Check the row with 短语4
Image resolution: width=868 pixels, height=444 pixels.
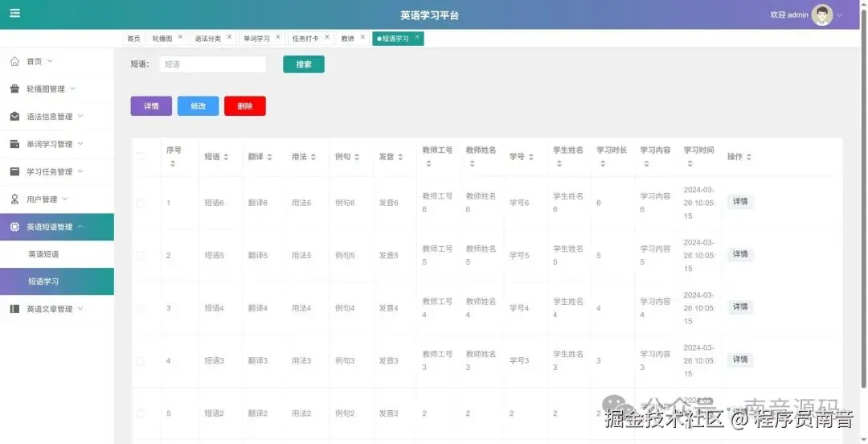click(141, 308)
